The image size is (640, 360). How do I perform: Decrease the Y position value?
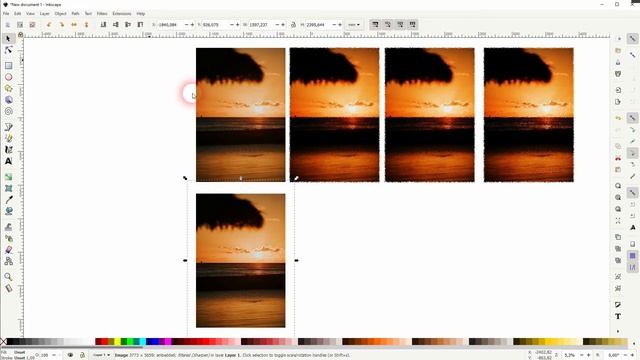click(x=231, y=25)
